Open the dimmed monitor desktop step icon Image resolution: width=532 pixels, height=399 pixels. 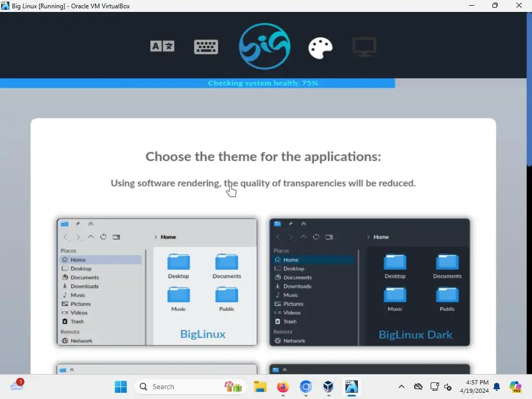coord(364,47)
